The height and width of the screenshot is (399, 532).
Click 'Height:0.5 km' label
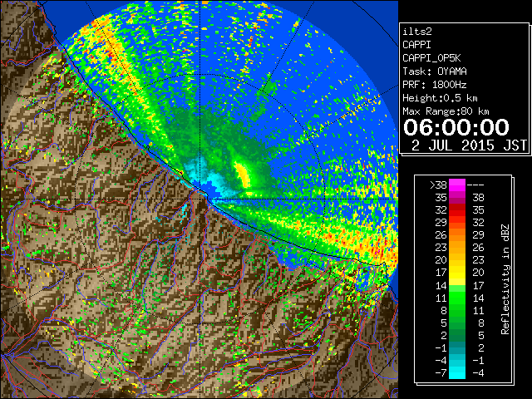tap(440, 98)
